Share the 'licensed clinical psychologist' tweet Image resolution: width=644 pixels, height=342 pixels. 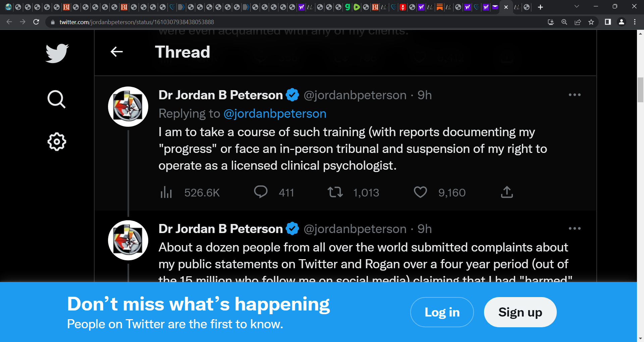coord(507,192)
